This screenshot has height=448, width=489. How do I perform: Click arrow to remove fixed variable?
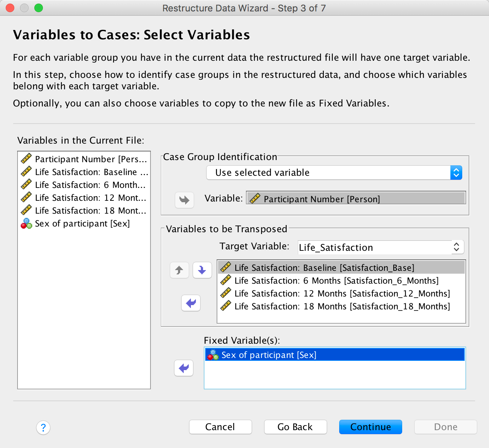tap(184, 368)
